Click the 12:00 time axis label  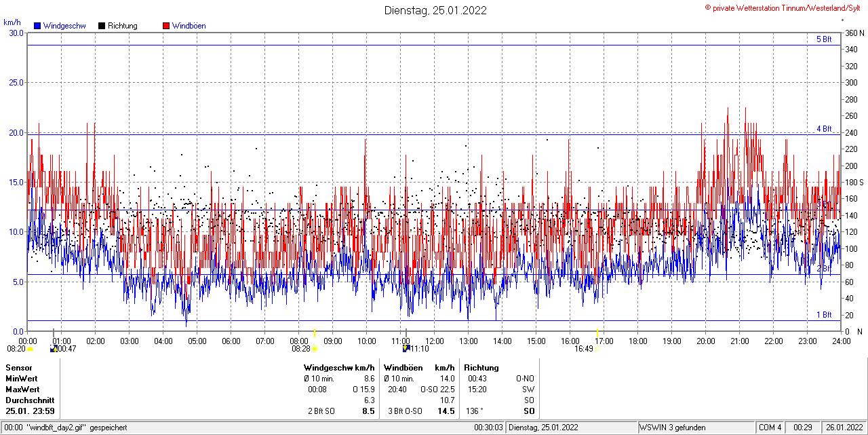435,341
